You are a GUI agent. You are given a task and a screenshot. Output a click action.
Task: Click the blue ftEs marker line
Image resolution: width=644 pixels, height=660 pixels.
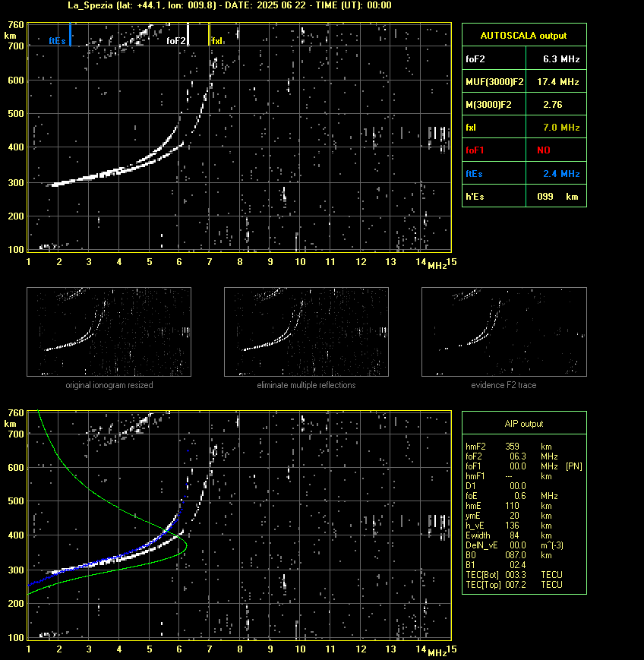pos(71,34)
